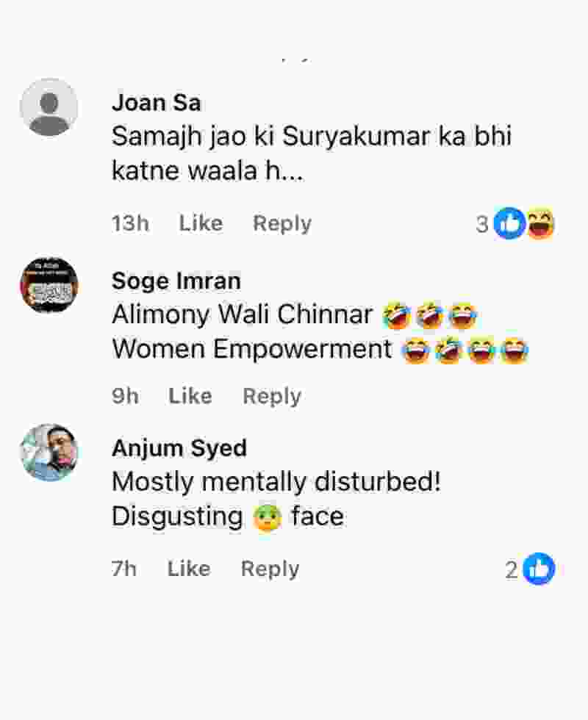Like Joan Sa's comment
The image size is (588, 720).
[201, 223]
